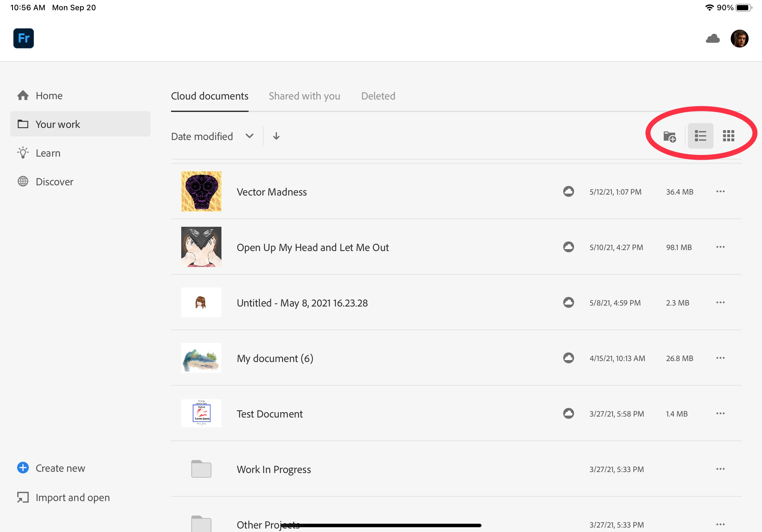Open more options for Work In Progress folder
This screenshot has width=762, height=532.
[720, 469]
